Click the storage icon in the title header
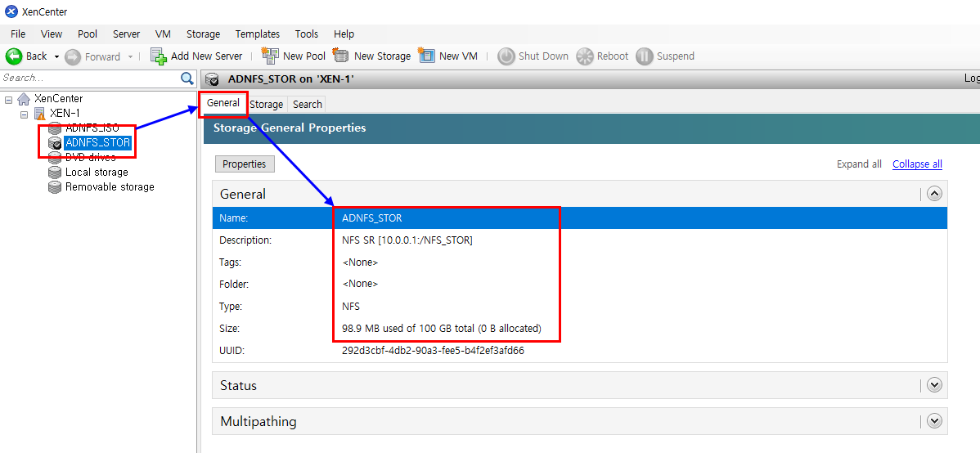The height and width of the screenshot is (453, 980). point(214,79)
